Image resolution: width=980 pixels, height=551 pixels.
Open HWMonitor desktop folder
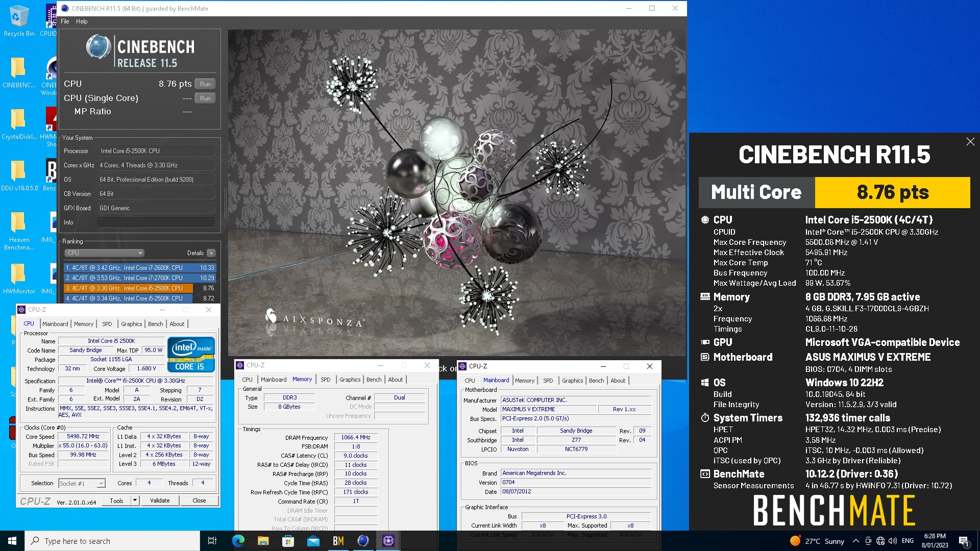[19, 279]
